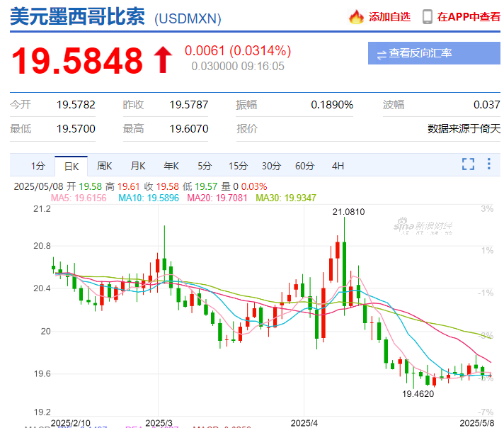Add pair via 添加自选 link
This screenshot has height=428, width=504.
(389, 17)
